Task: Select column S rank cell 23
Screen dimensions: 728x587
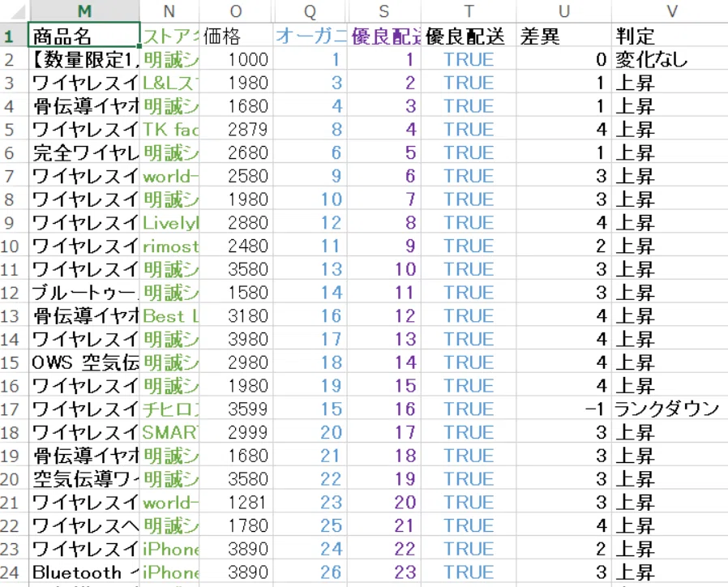Action: 384,572
